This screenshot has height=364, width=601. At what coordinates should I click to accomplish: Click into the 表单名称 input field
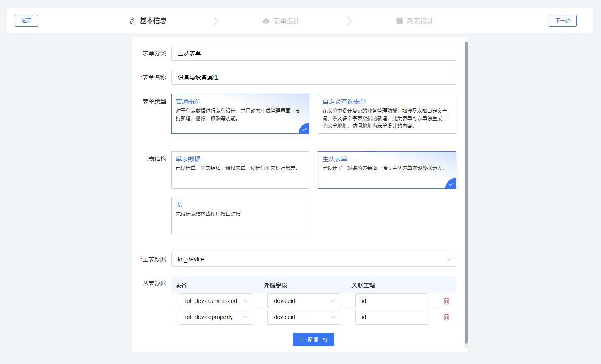(x=314, y=77)
